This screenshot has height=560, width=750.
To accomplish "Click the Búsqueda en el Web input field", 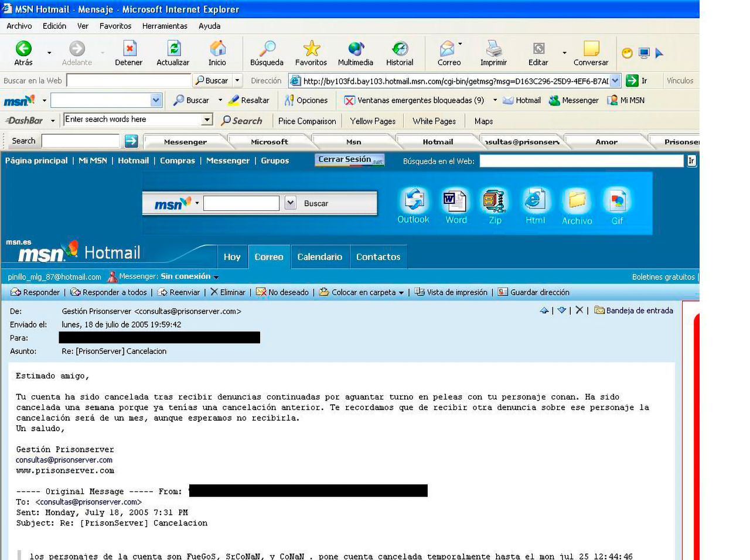I will pyautogui.click(x=581, y=161).
